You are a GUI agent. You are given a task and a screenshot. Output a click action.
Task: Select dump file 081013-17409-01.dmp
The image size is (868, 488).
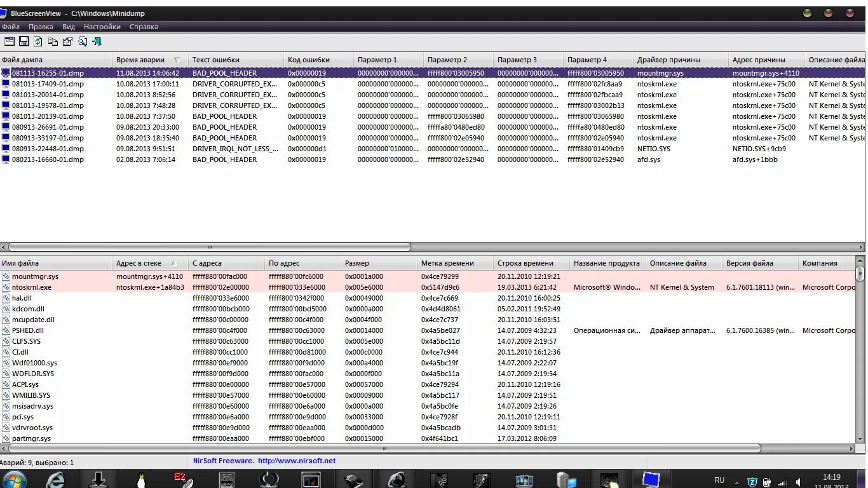434,84
